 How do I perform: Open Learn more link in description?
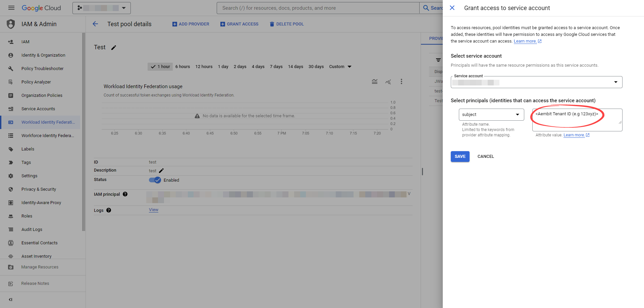tap(528, 41)
